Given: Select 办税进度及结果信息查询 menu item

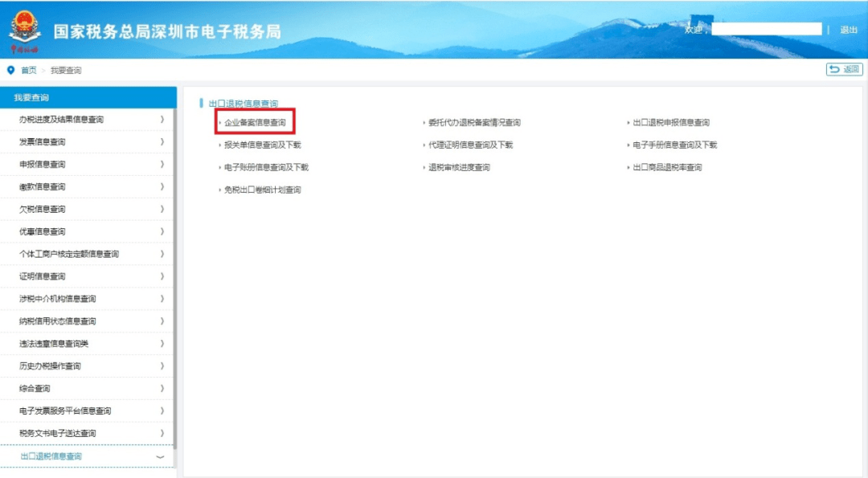Looking at the screenshot, I should pos(61,120).
